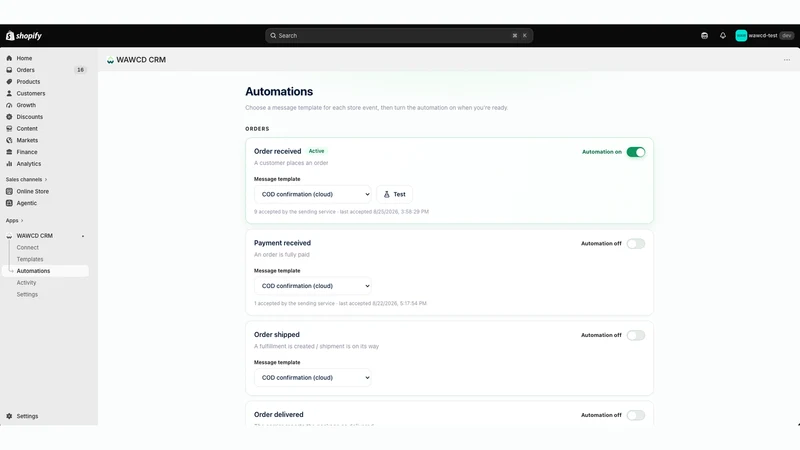Open WAWCD CRM Settings submenu item

pyautogui.click(x=27, y=294)
